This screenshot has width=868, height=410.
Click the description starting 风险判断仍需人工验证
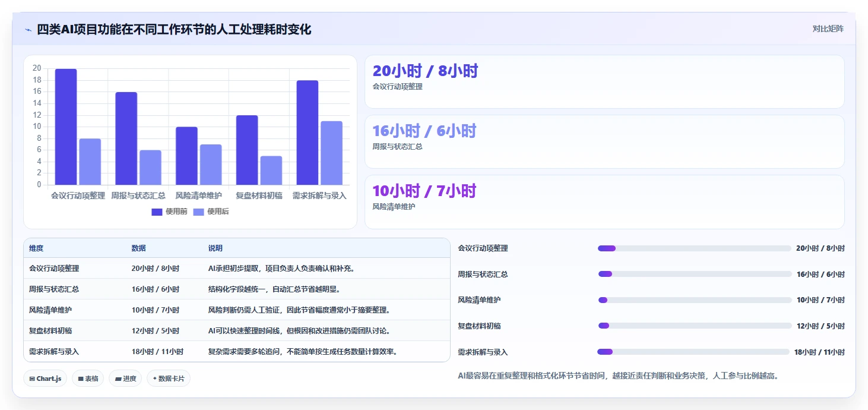[x=299, y=310]
